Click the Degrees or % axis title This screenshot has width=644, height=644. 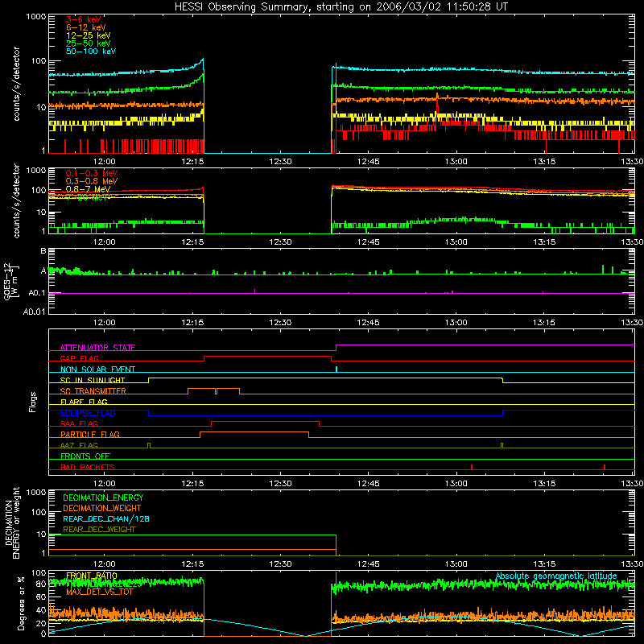pyautogui.click(x=21, y=603)
